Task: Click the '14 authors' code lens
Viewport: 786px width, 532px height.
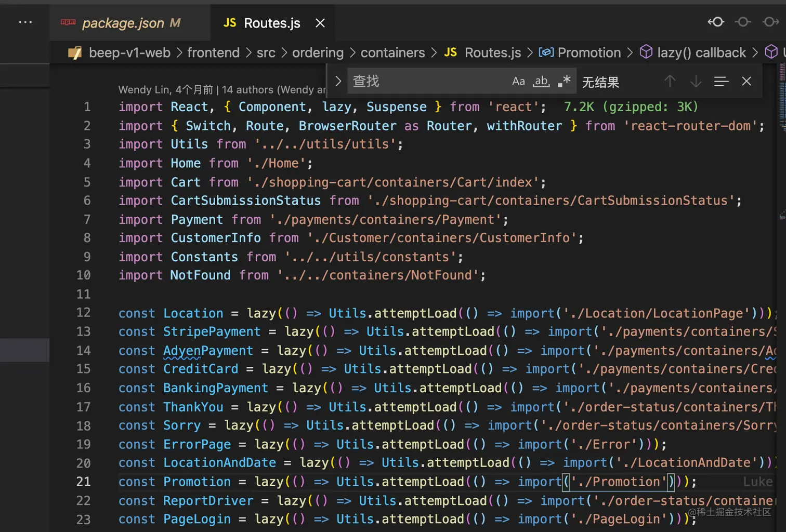Action: pyautogui.click(x=247, y=89)
